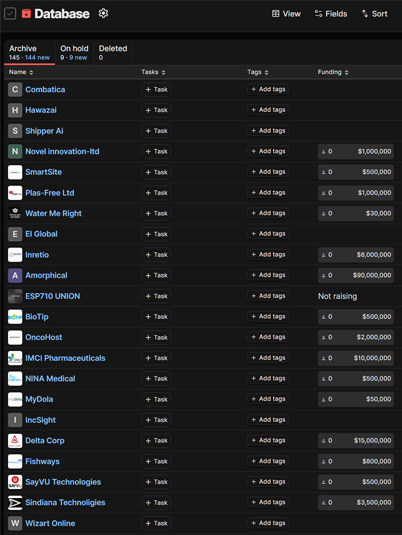
Task: Switch to the Deleted tab
Action: (113, 53)
